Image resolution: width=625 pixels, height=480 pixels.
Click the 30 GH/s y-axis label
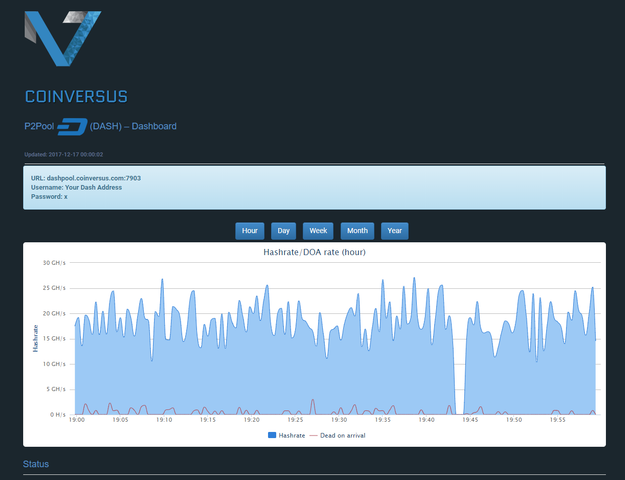tap(54, 263)
